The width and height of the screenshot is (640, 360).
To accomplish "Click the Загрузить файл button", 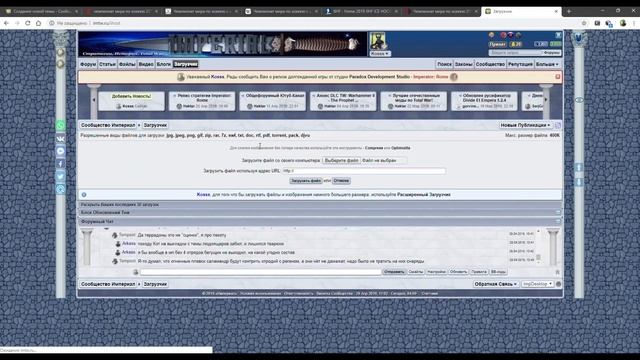I will (x=306, y=180).
